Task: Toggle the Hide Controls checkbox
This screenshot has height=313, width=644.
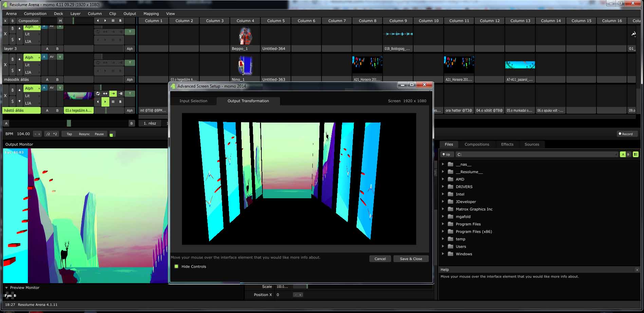Action: pos(177,266)
